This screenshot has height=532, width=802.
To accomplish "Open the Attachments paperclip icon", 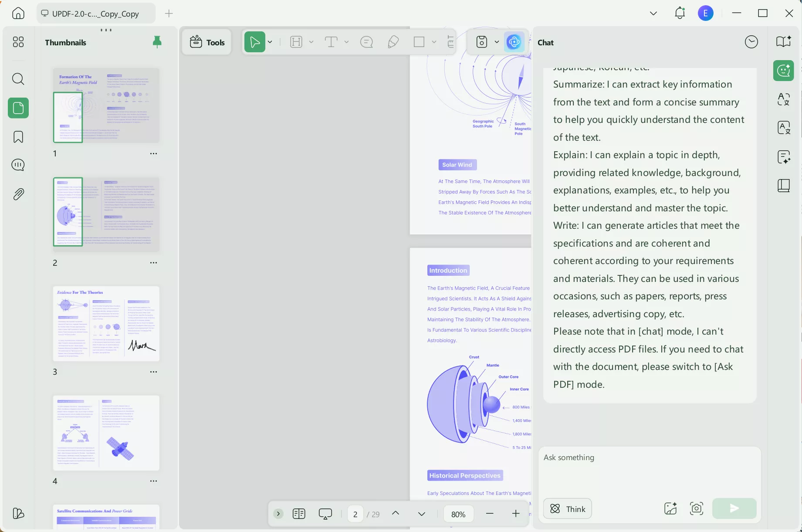I will (x=18, y=194).
